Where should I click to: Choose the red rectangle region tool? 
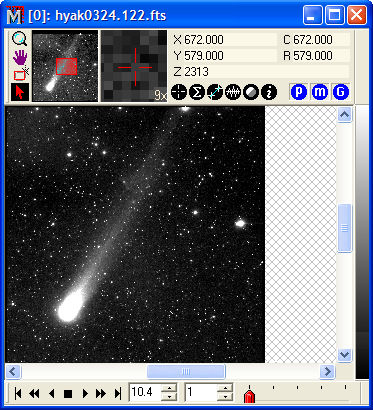pos(21,74)
